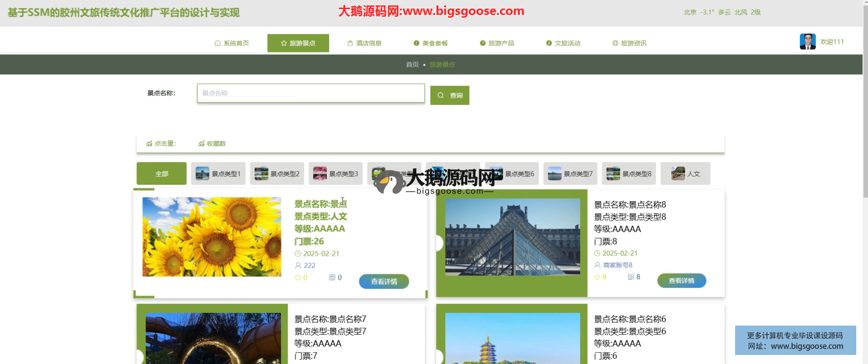Sort by 收藏数 chart icon
This screenshot has height=364, width=868.
coord(201,144)
